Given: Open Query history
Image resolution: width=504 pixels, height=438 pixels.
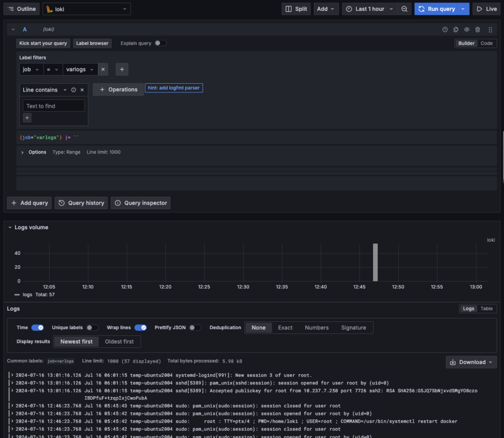Looking at the screenshot, I should click(x=81, y=203).
